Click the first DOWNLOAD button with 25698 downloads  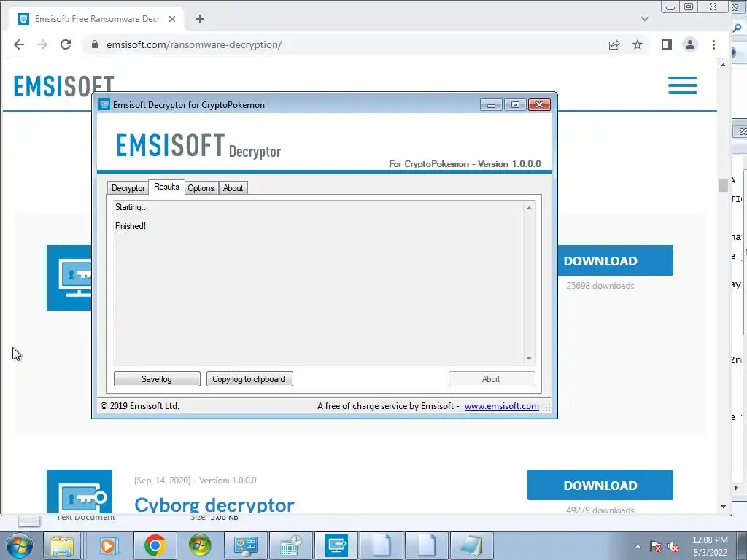tap(615, 260)
